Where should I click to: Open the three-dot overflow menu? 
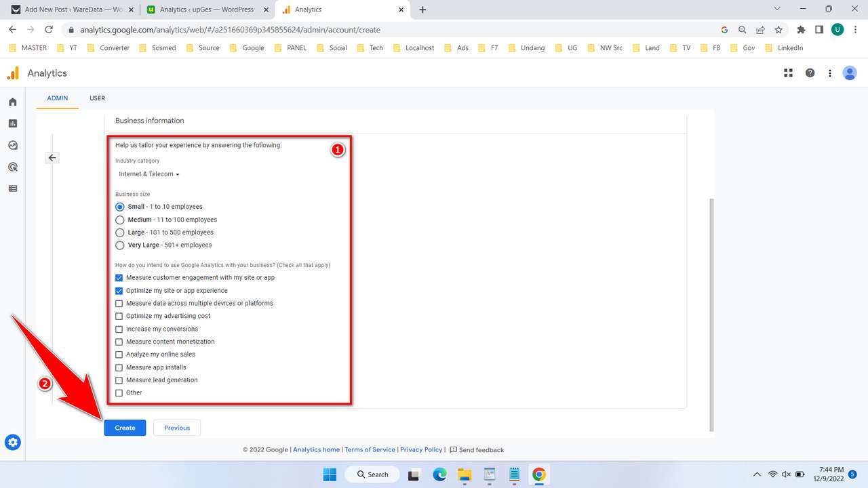[830, 73]
